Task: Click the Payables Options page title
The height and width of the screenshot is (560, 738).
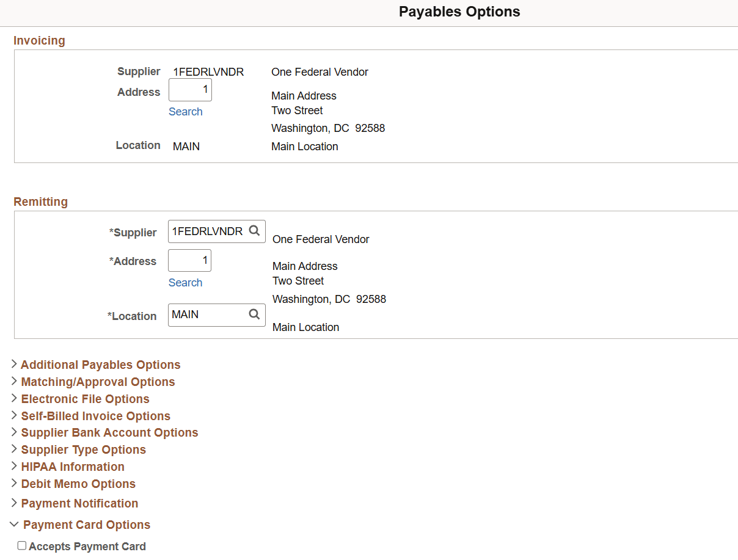Action: [459, 12]
